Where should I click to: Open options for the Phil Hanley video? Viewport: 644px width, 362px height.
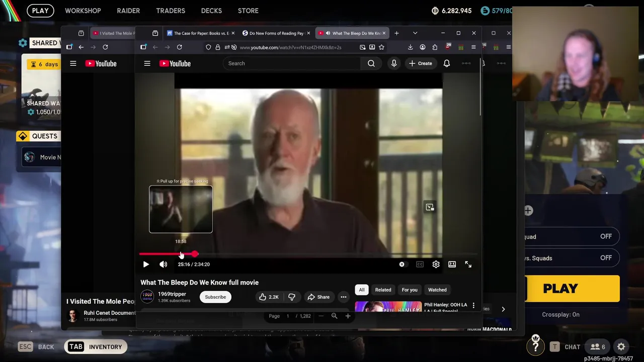click(473, 305)
